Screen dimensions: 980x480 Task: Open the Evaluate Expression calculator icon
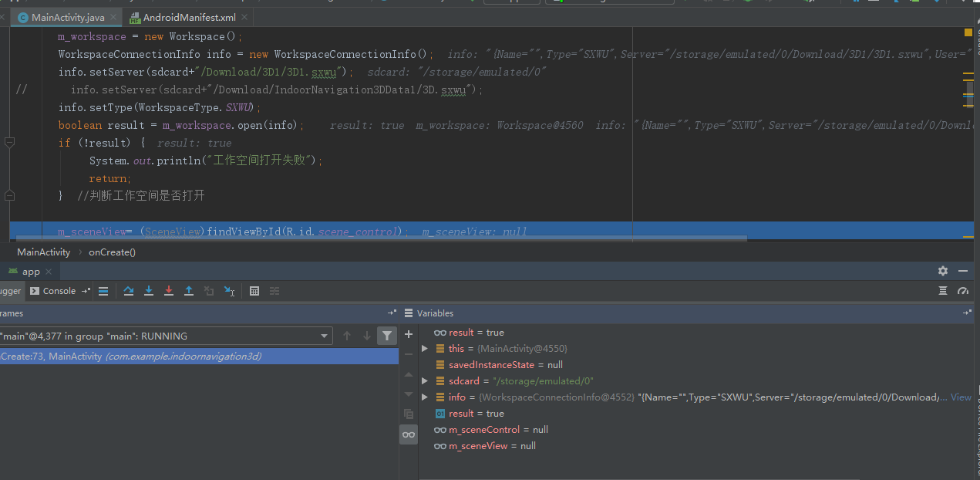pos(254,291)
